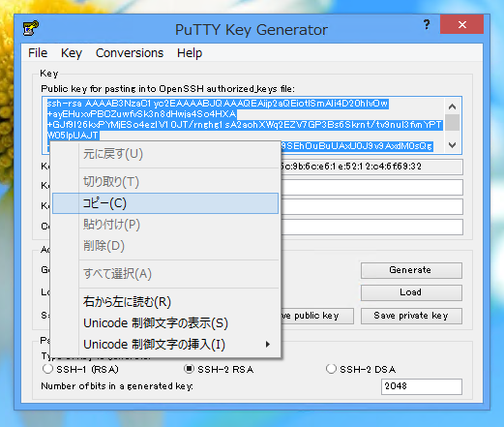Click the 'Public key for pasting' label
This screenshot has width=504, height=427.
point(167,89)
